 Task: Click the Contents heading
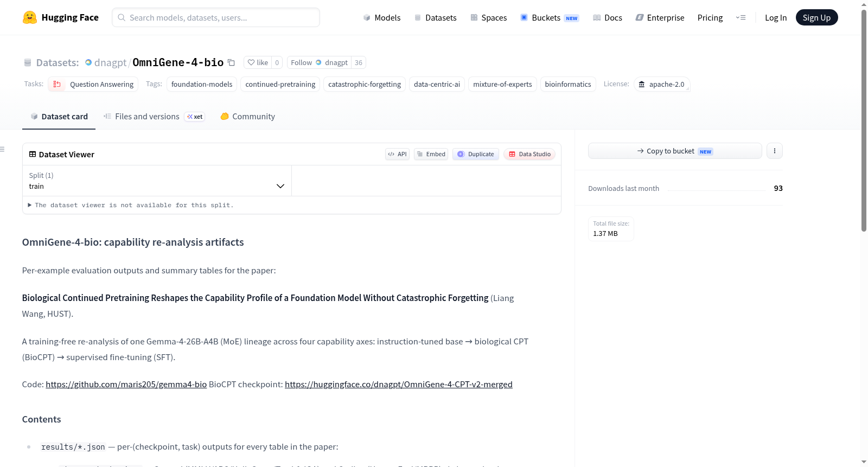coord(41,419)
